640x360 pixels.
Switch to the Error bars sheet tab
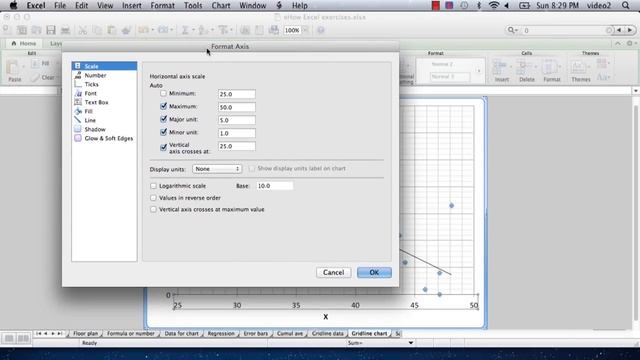256,333
